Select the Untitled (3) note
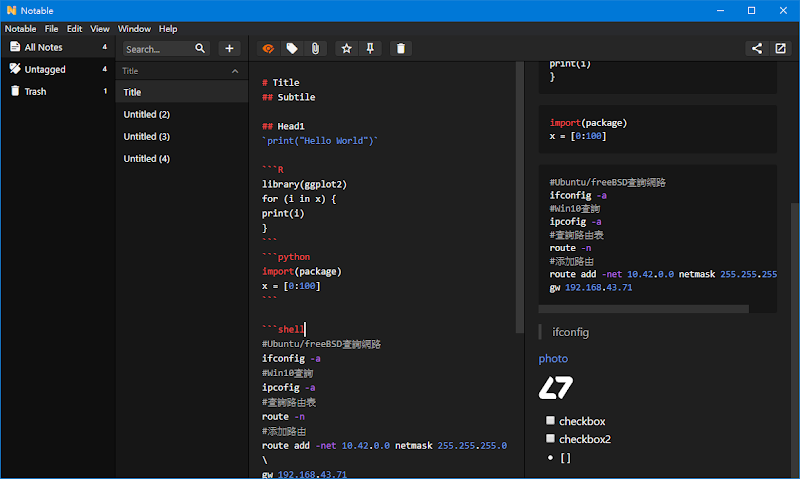 tap(182, 137)
